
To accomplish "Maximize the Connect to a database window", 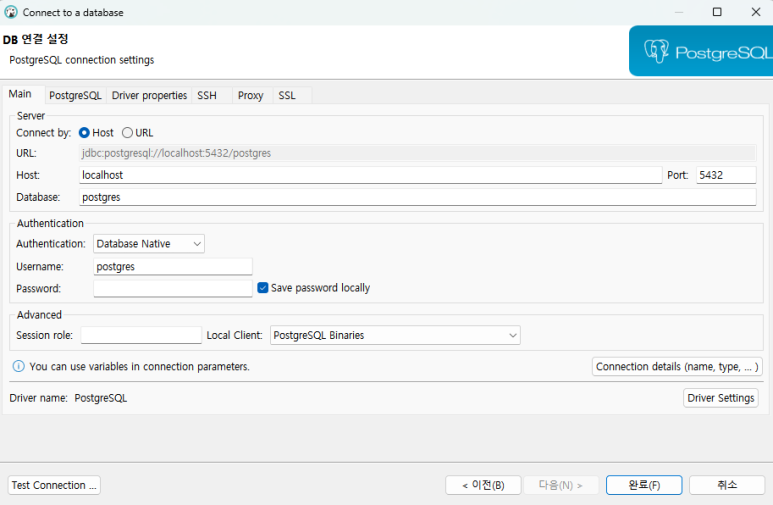I will (717, 12).
